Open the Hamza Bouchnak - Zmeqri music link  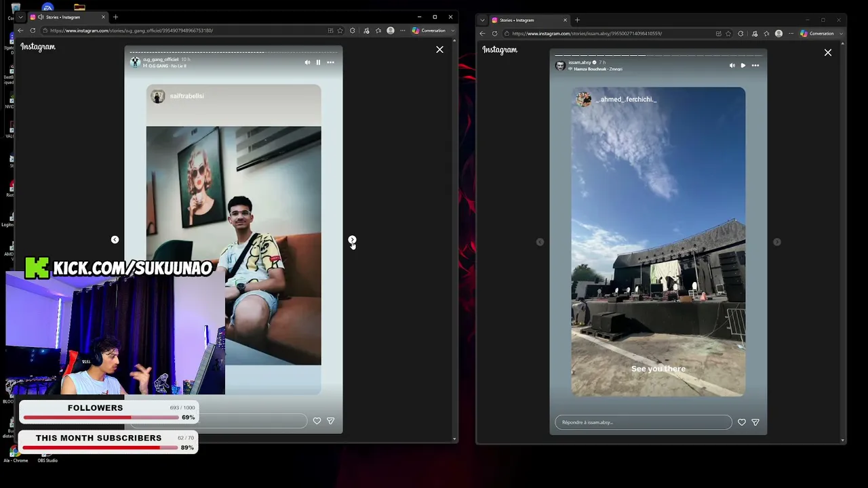598,69
